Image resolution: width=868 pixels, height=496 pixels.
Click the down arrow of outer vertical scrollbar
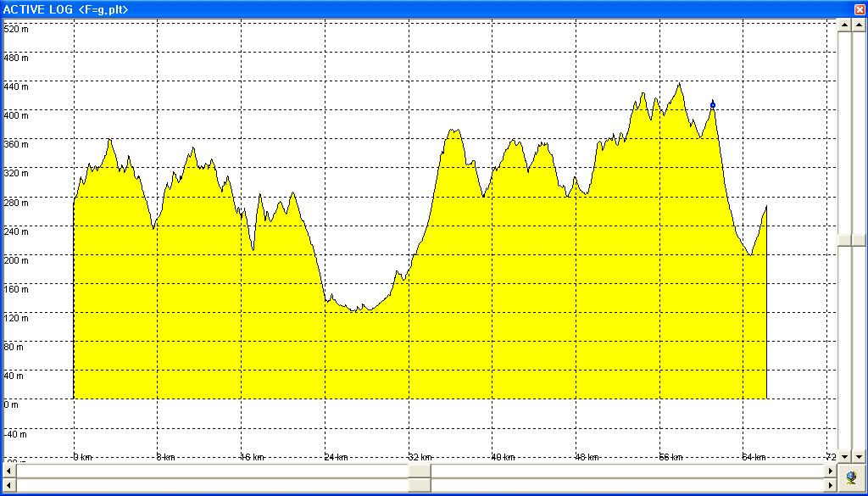pos(858,457)
